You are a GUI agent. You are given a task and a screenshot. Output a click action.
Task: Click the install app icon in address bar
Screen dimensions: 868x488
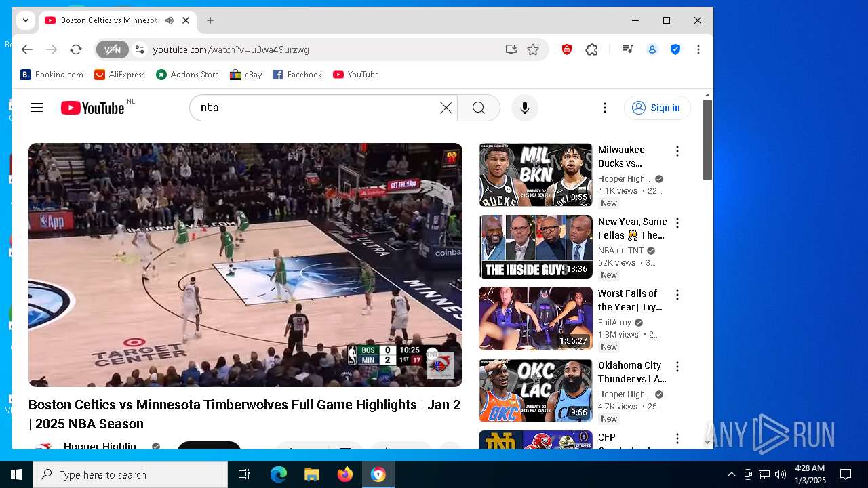[511, 49]
